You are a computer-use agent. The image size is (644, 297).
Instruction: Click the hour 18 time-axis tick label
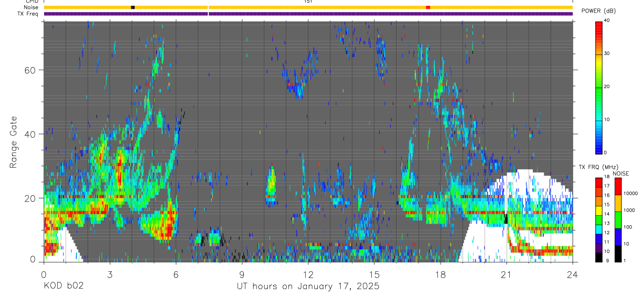click(440, 274)
